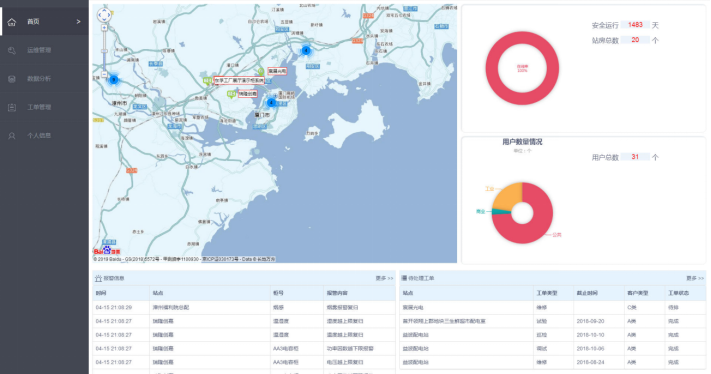
Task: Click the green marker beside 国网内电 label
Action: click(x=261, y=71)
